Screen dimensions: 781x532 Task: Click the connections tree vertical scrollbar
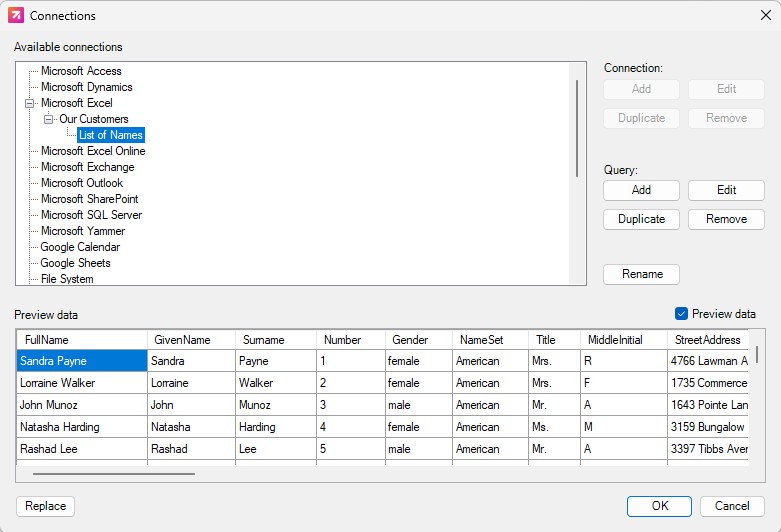[x=577, y=128]
